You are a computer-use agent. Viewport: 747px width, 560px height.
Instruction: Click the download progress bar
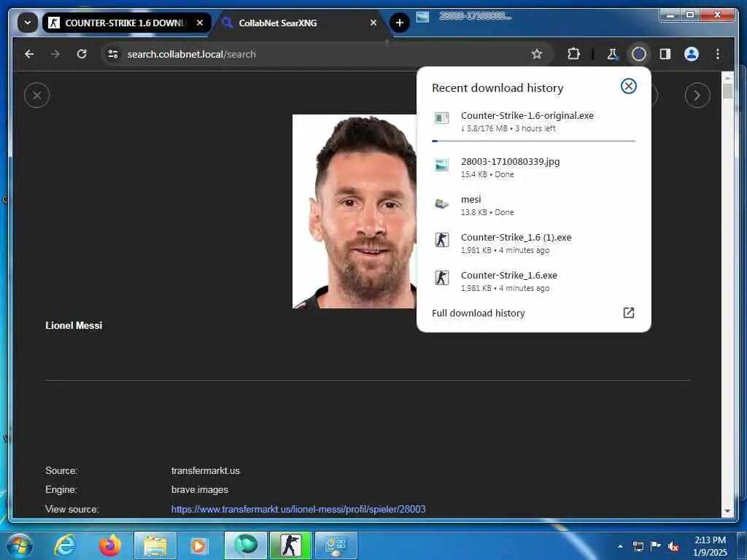click(533, 141)
